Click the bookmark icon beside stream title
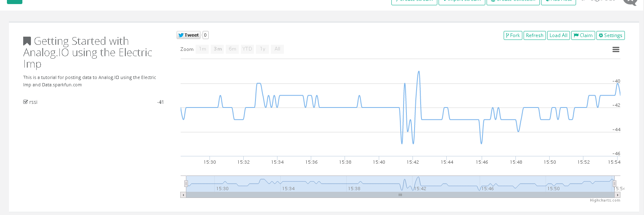Screen dimensions: 644x215 27,41
